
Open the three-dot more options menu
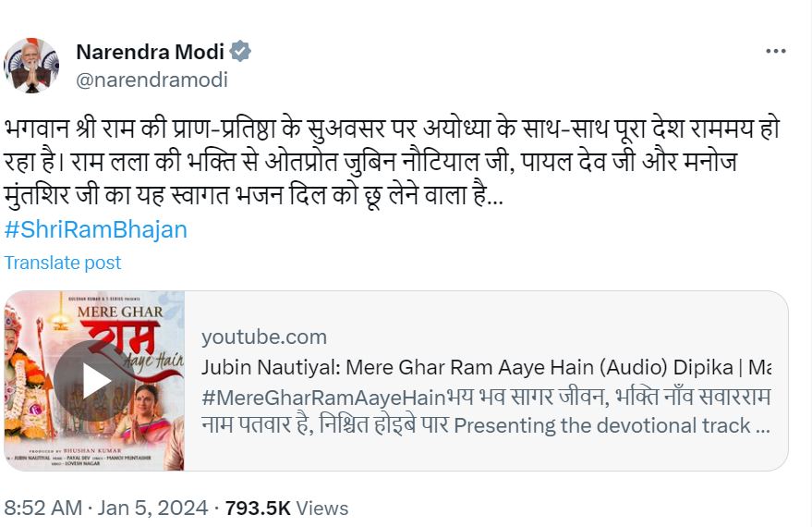(x=775, y=51)
